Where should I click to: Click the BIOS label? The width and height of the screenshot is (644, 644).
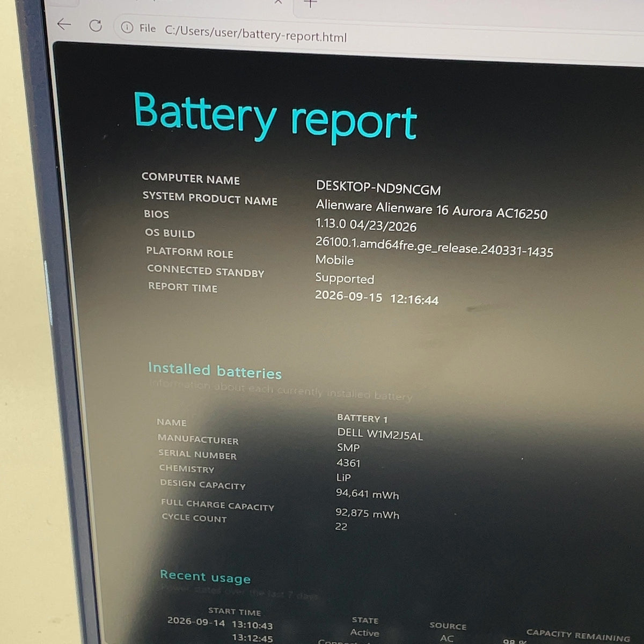pos(156,214)
